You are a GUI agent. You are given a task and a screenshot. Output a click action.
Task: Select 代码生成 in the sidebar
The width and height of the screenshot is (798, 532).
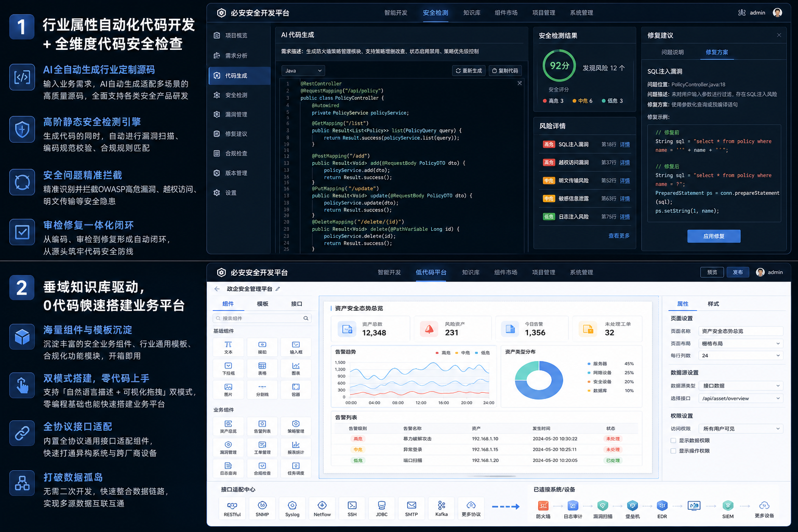pos(240,76)
